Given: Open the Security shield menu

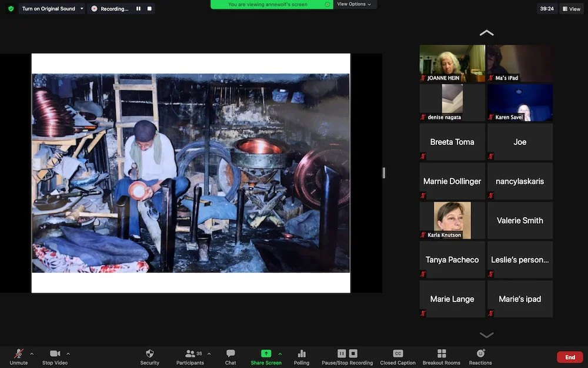Looking at the screenshot, I should pyautogui.click(x=149, y=357).
